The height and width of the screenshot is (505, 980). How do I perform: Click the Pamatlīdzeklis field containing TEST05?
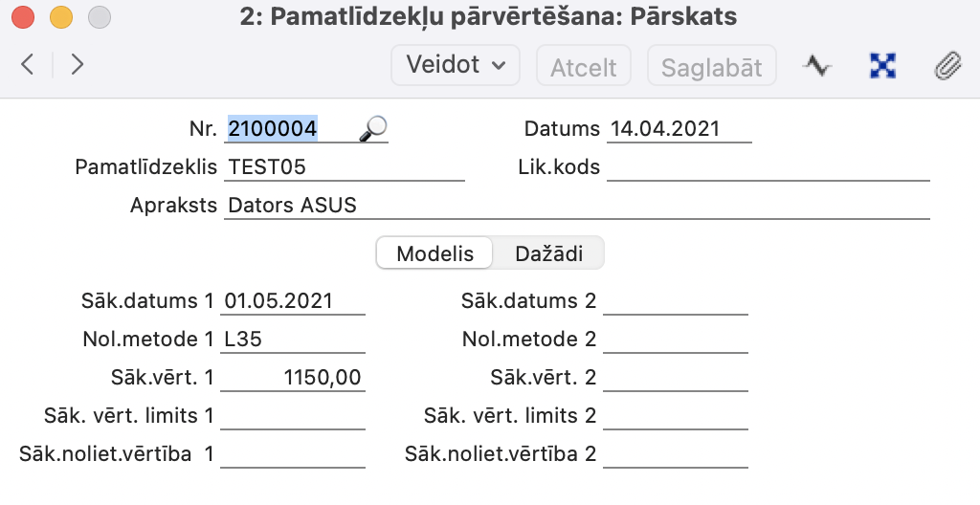point(345,167)
